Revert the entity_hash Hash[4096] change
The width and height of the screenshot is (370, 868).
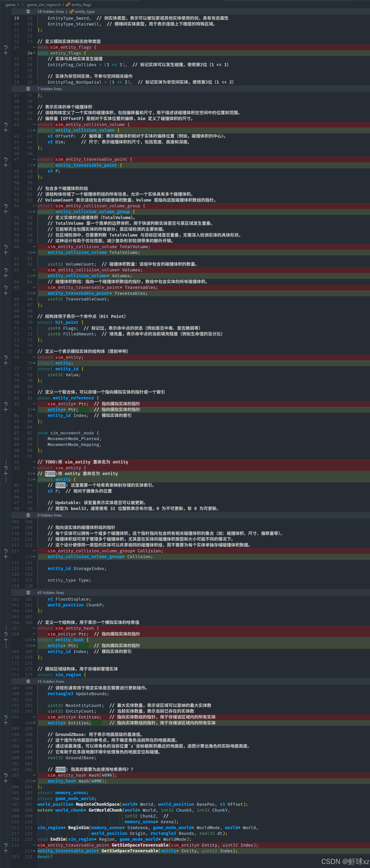(x=6, y=775)
